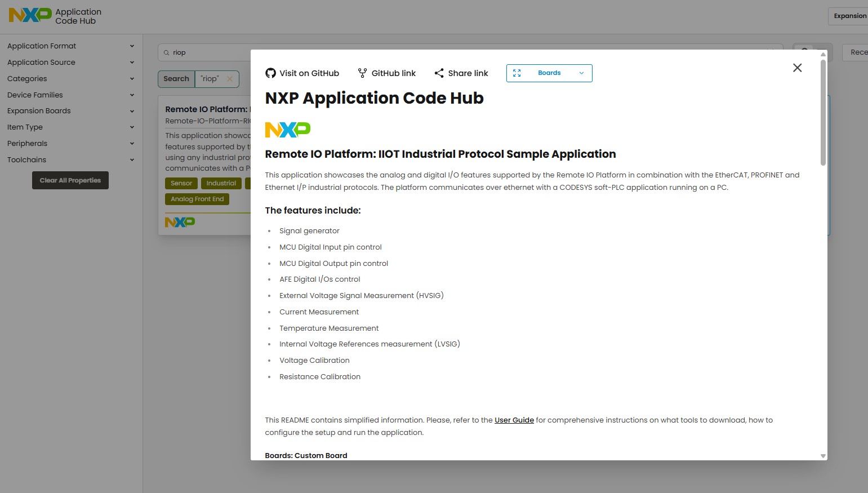This screenshot has height=493, width=868.
Task: Click External Voltage Signal Measurement item
Action: pos(362,296)
